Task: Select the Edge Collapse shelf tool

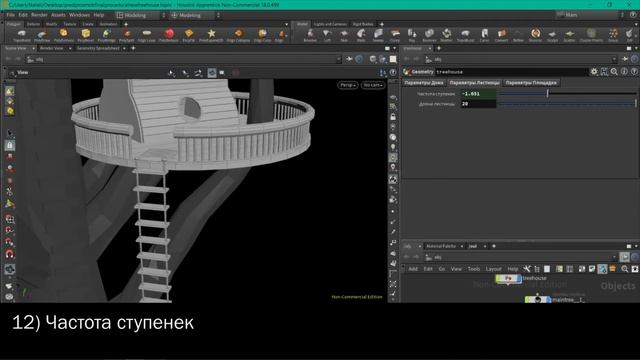Action: pyautogui.click(x=238, y=35)
